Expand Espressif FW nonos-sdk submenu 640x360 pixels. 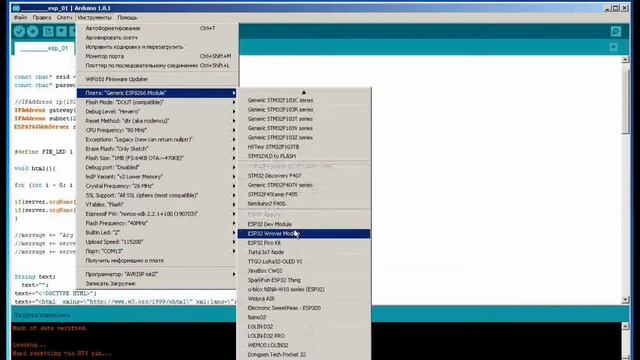157,214
